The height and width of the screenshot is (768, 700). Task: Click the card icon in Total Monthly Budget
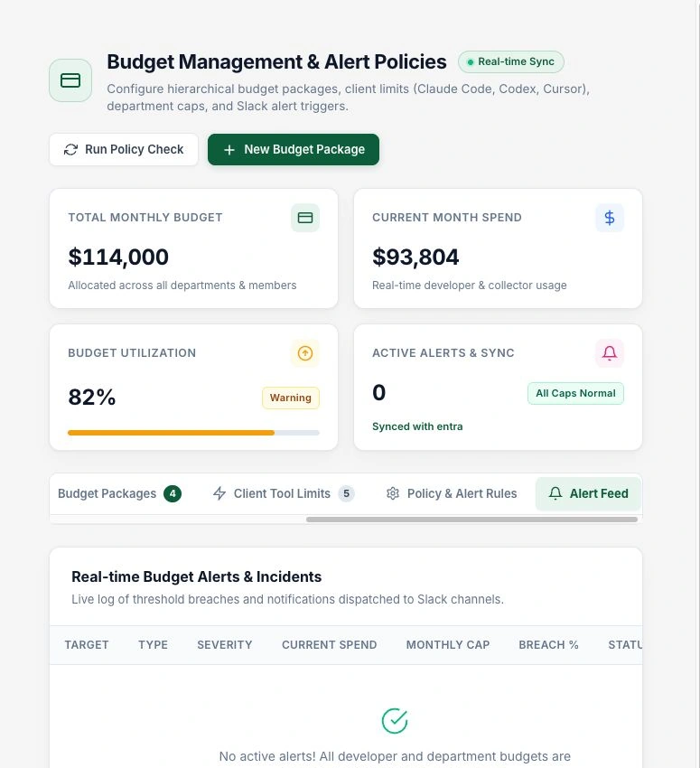pyautogui.click(x=305, y=218)
